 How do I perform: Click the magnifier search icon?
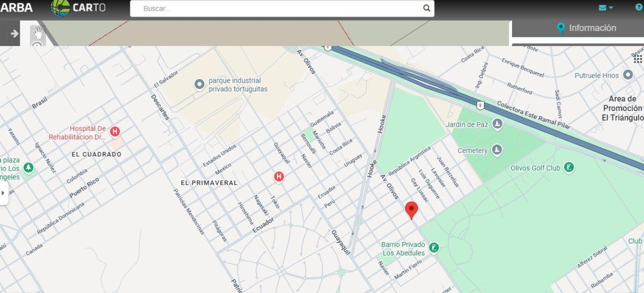point(427,8)
